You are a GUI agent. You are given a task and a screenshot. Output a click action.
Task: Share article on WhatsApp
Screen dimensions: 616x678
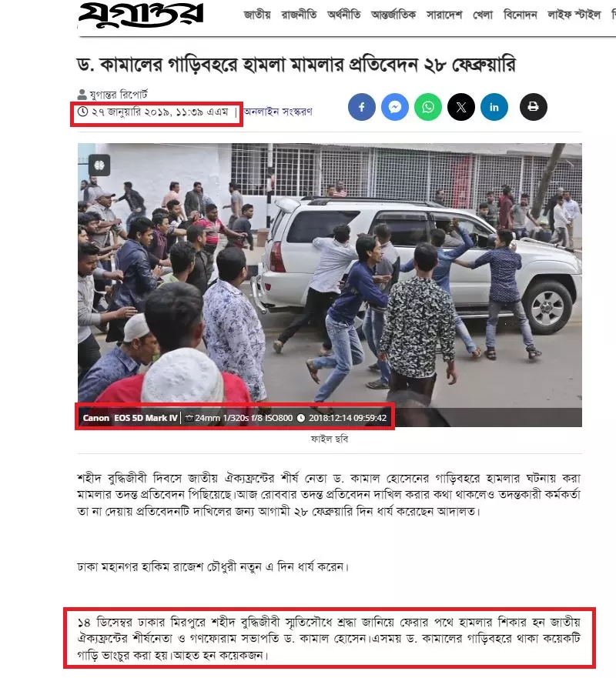[x=428, y=107]
